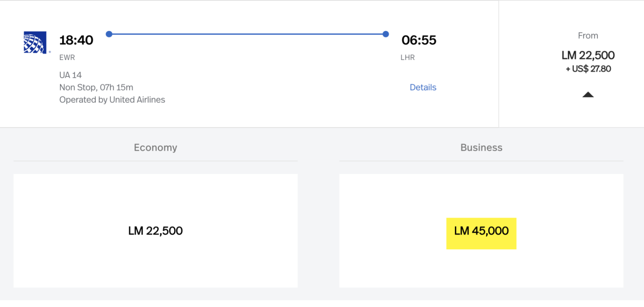
Task: Click the 18:40 departure time
Action: click(76, 40)
